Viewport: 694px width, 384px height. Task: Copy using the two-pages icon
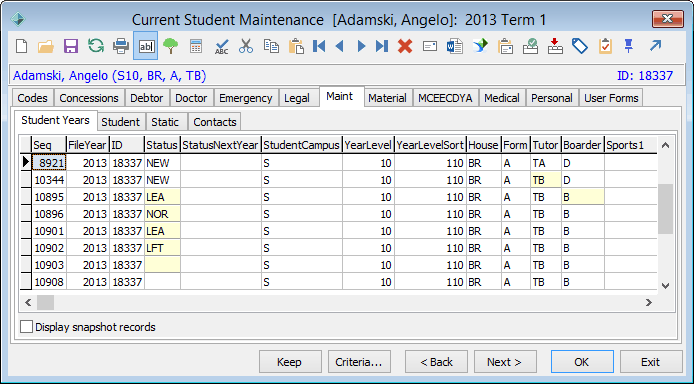[271, 46]
